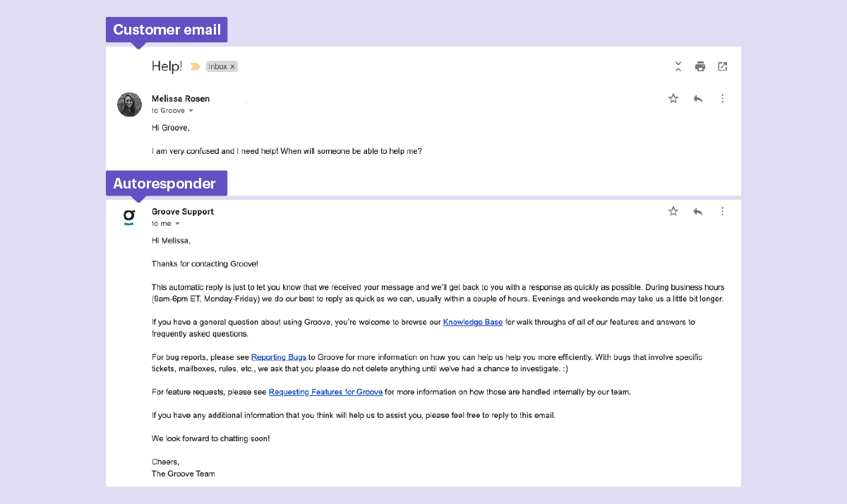Open more options for the Groove Support message
The width and height of the screenshot is (847, 504).
(722, 210)
